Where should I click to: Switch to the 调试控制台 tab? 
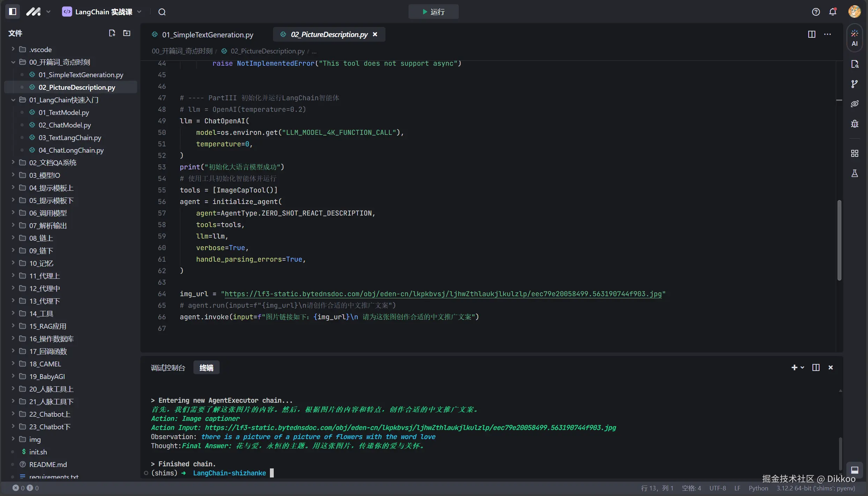click(168, 367)
